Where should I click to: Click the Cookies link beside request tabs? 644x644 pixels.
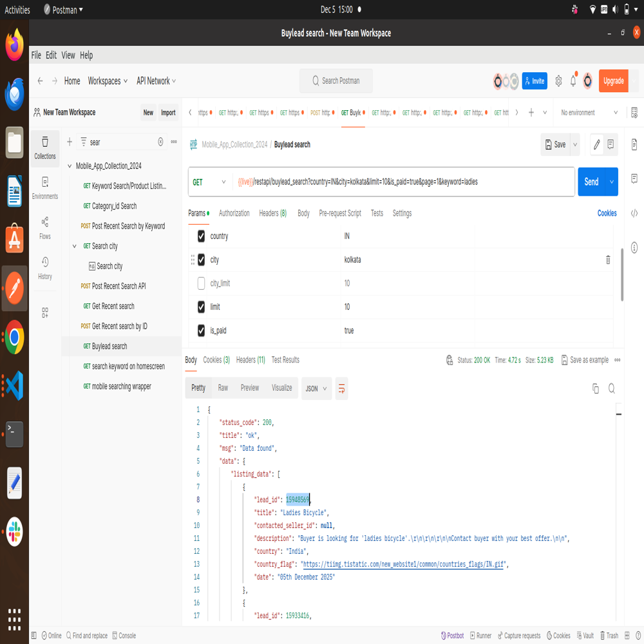tap(607, 213)
